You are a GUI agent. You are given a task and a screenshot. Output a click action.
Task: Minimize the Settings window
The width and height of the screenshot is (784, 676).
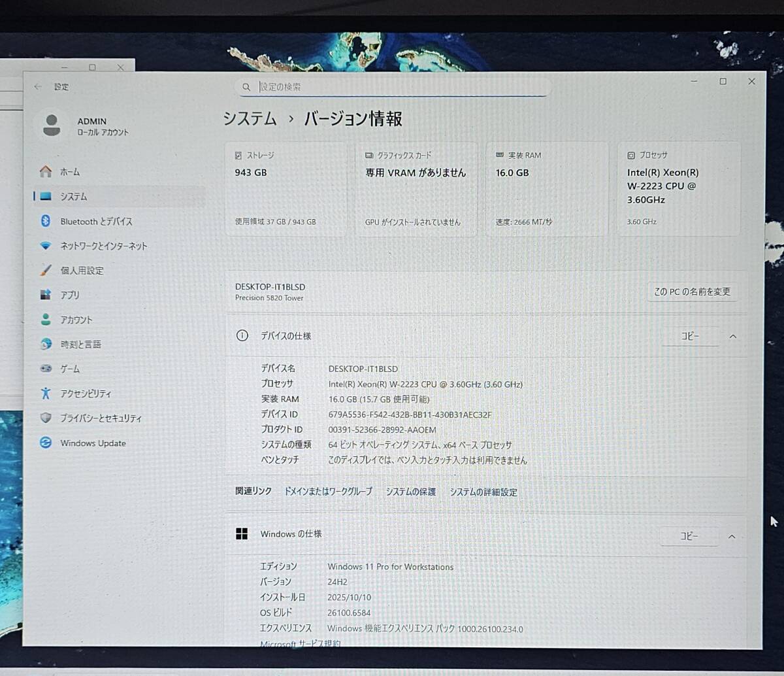pyautogui.click(x=694, y=81)
